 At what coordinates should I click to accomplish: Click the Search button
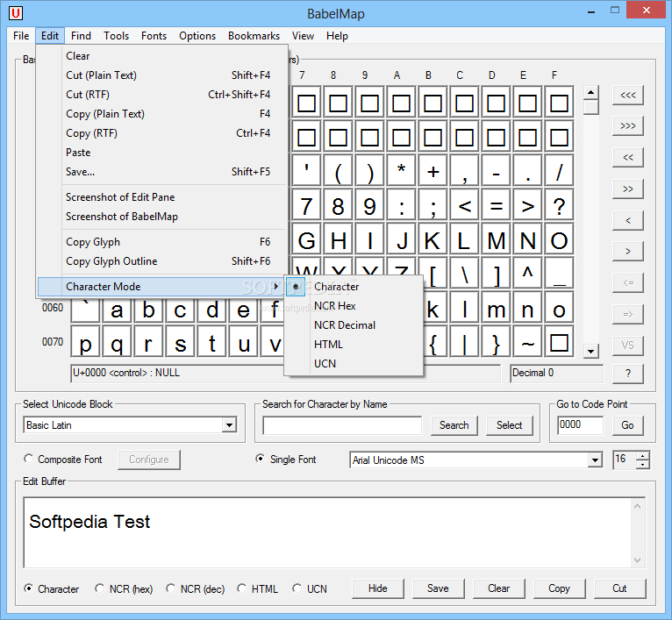pyautogui.click(x=454, y=425)
